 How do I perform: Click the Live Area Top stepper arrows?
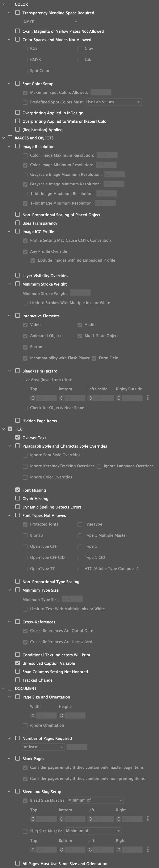pyautogui.click(x=33, y=398)
